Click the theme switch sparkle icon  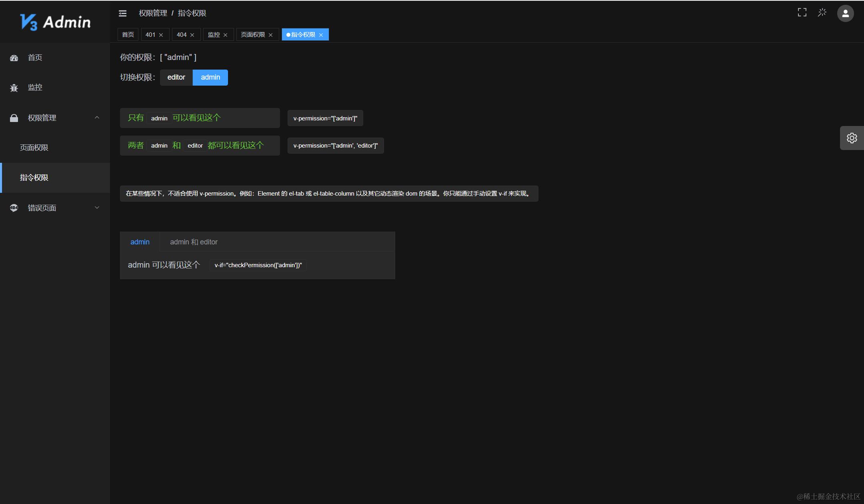coord(822,13)
